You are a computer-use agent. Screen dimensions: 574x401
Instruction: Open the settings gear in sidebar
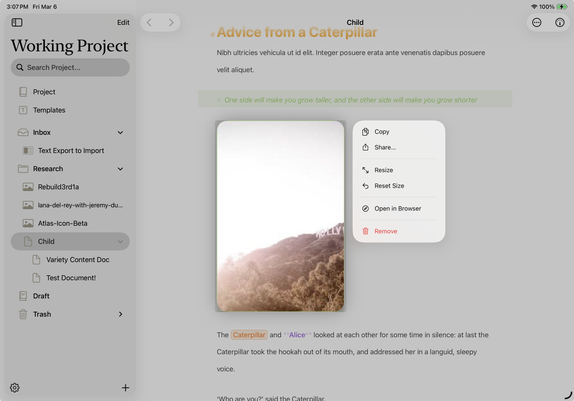15,387
